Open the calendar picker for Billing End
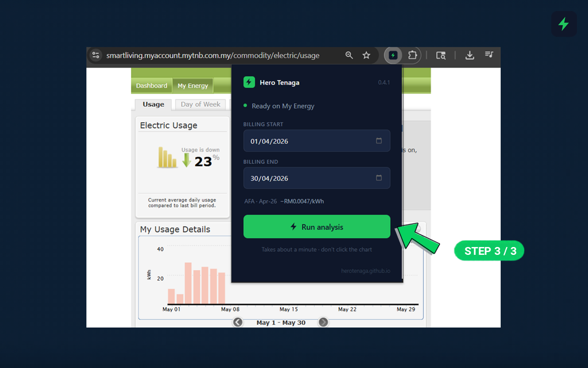Viewport: 588px width, 368px height. [x=379, y=178]
